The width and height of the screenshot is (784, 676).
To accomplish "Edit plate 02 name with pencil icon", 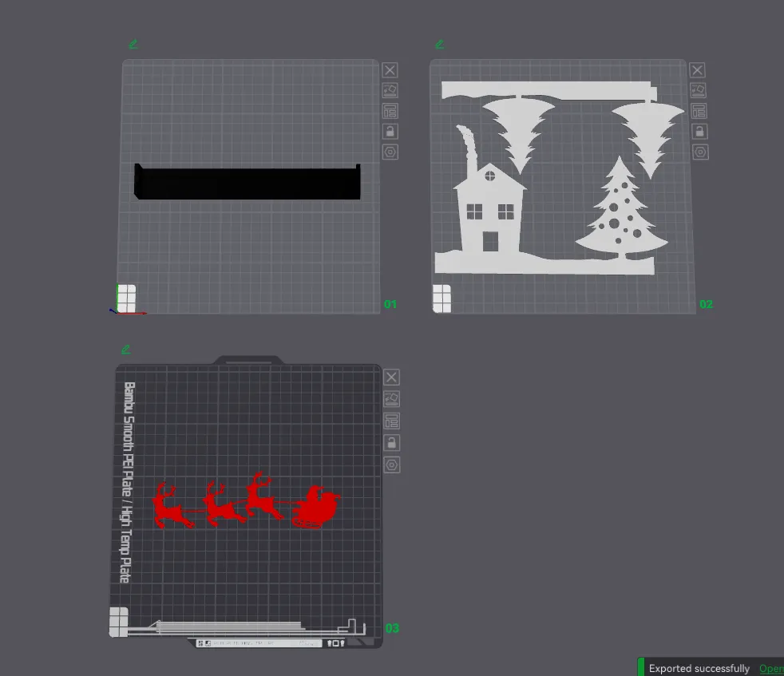I will pos(439,45).
